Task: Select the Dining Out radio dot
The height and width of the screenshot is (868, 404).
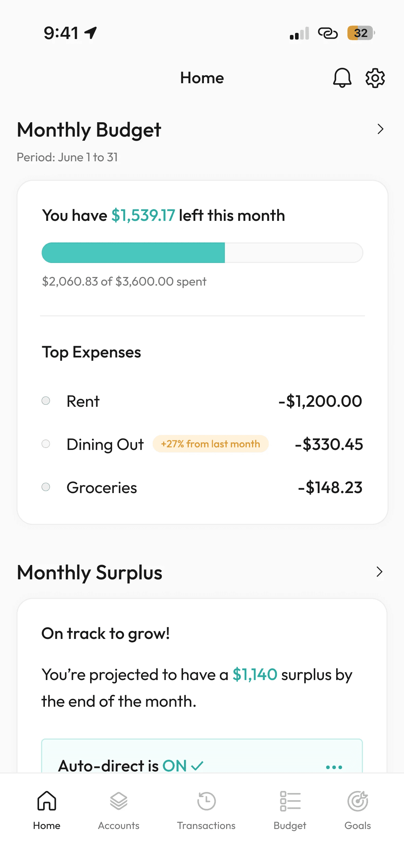Action: [x=46, y=444]
